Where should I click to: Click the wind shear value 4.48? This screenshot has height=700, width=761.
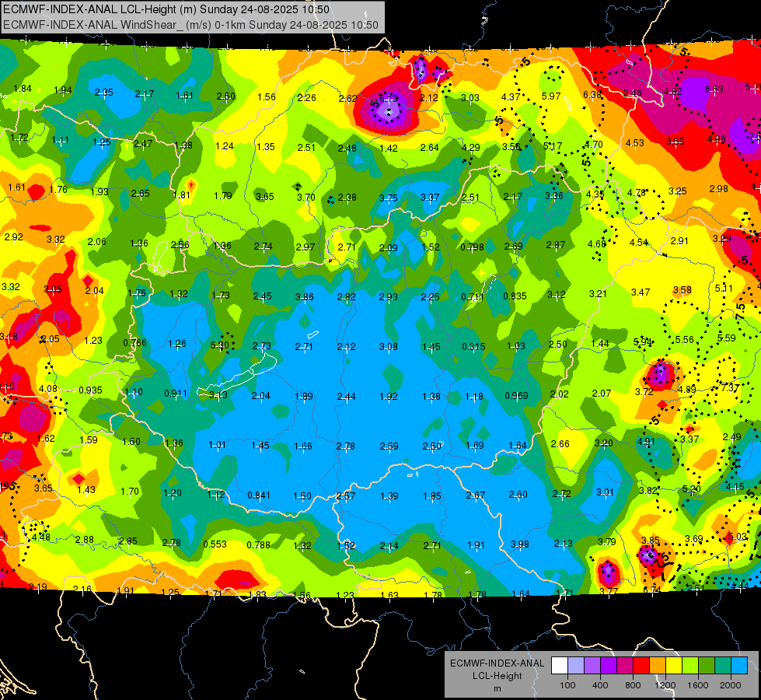(x=41, y=537)
